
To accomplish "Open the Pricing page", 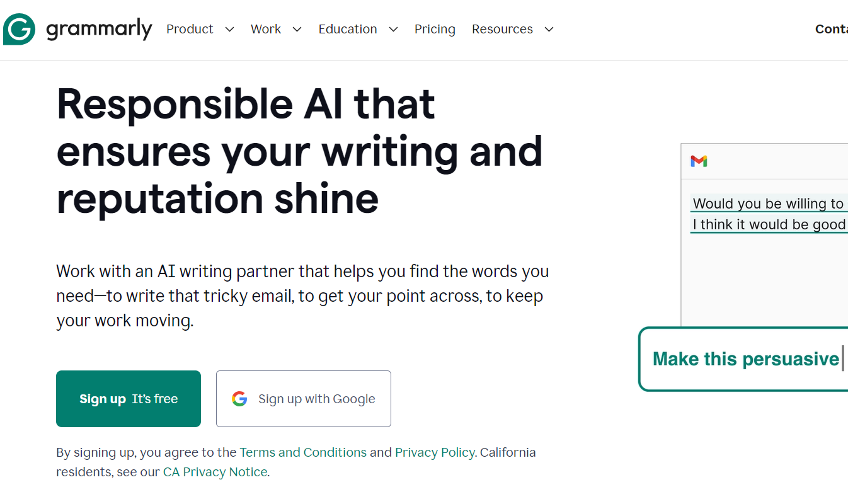I will [x=435, y=30].
